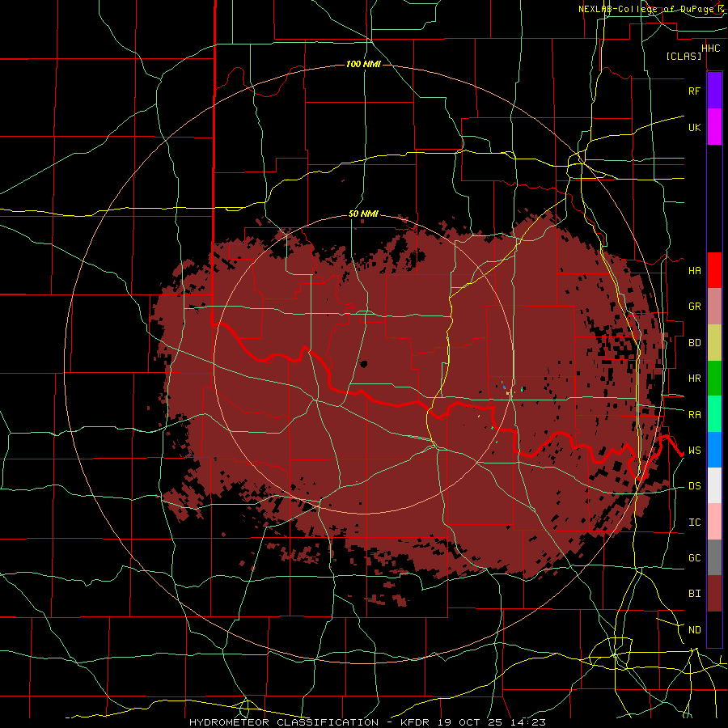Click the HR legend label
Image resolution: width=728 pixels, height=728 pixels.
[x=694, y=379]
